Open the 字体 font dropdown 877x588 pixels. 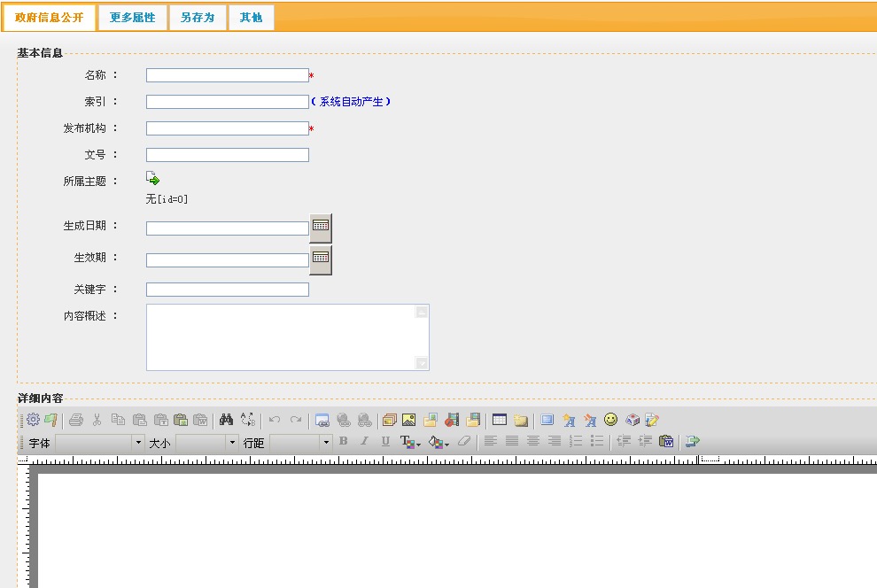137,442
